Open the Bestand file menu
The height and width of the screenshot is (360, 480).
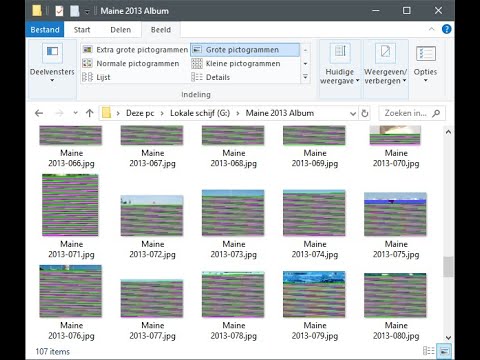(45, 30)
